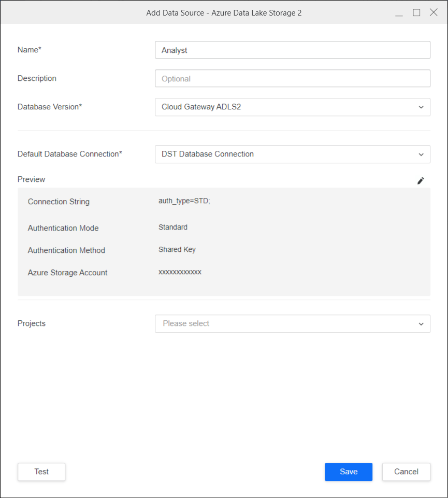This screenshot has width=448, height=498.
Task: Click into the Name field containing Analyst
Action: (x=292, y=50)
